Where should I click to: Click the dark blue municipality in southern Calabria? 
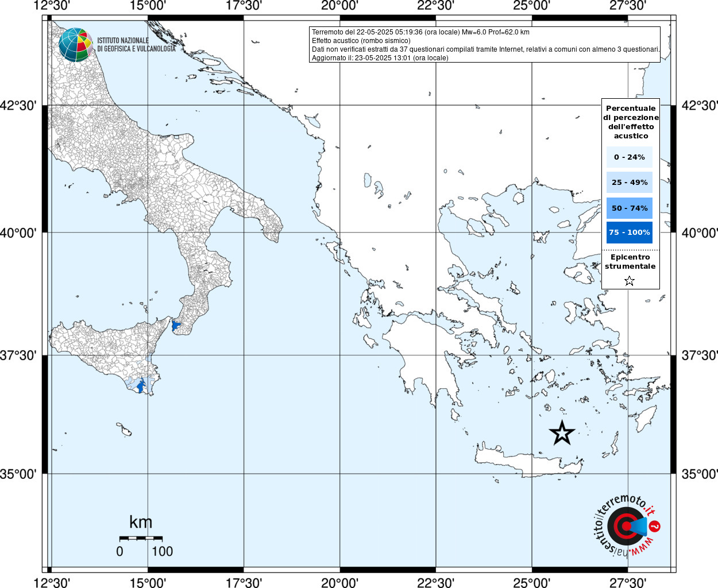tap(176, 326)
